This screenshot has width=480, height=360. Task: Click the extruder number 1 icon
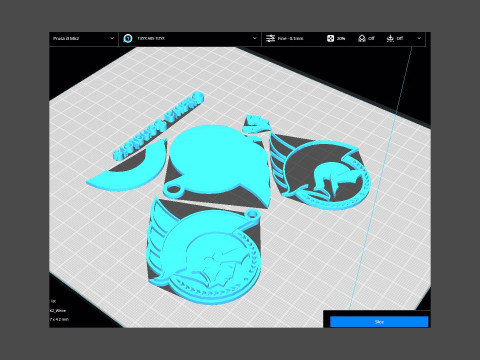pyautogui.click(x=128, y=38)
